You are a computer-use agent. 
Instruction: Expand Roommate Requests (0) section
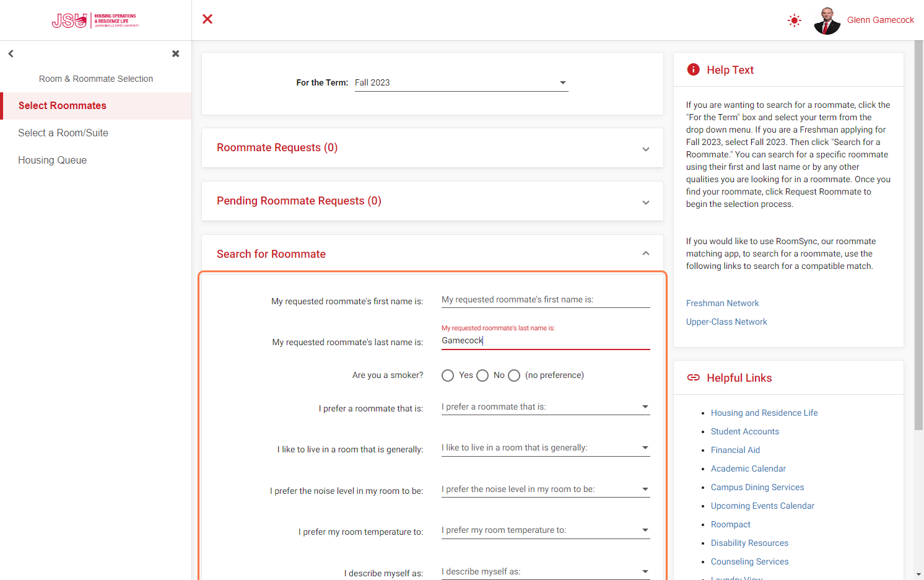point(432,147)
